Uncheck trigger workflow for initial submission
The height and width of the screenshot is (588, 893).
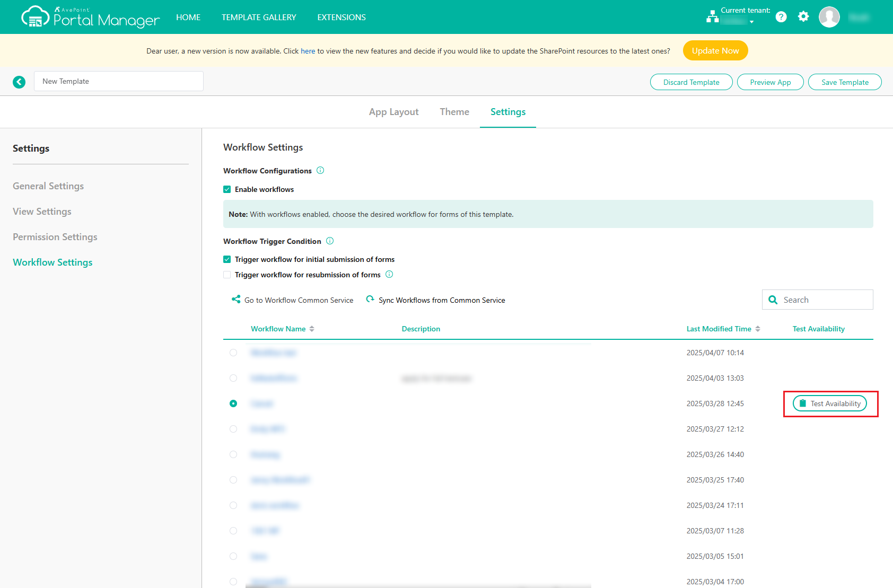pos(227,259)
